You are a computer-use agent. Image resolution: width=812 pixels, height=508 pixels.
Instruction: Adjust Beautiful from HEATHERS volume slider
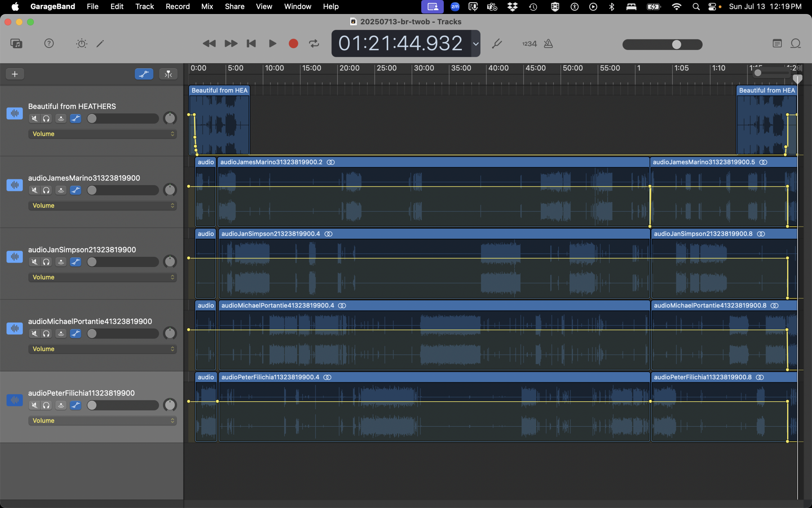tap(122, 119)
